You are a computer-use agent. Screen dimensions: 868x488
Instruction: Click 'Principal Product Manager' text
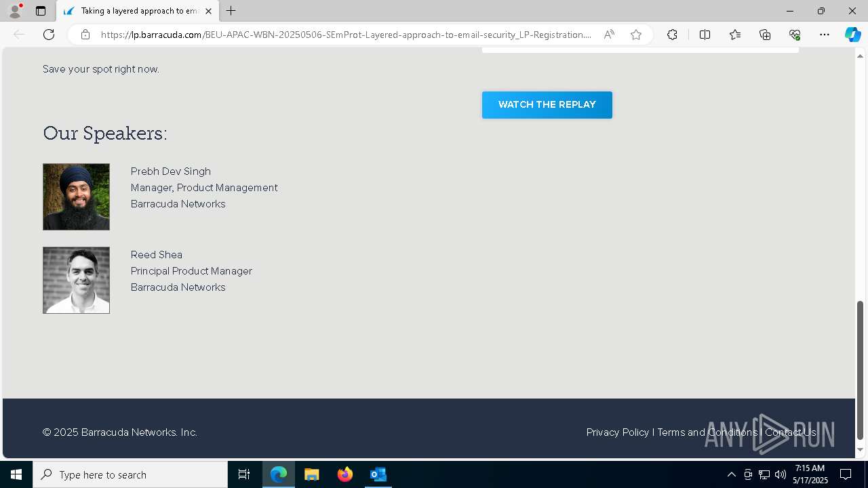[x=191, y=271]
